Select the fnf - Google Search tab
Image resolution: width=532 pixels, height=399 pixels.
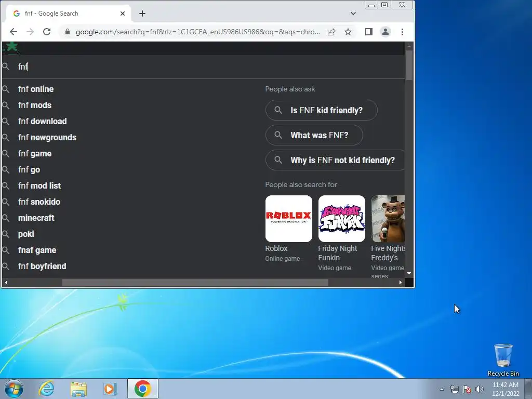(68, 14)
